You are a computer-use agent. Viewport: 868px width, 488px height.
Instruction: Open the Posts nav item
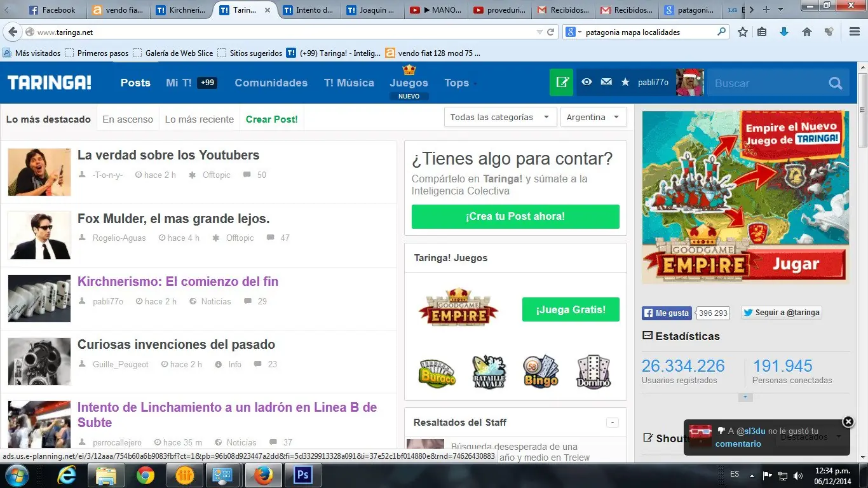[135, 83]
